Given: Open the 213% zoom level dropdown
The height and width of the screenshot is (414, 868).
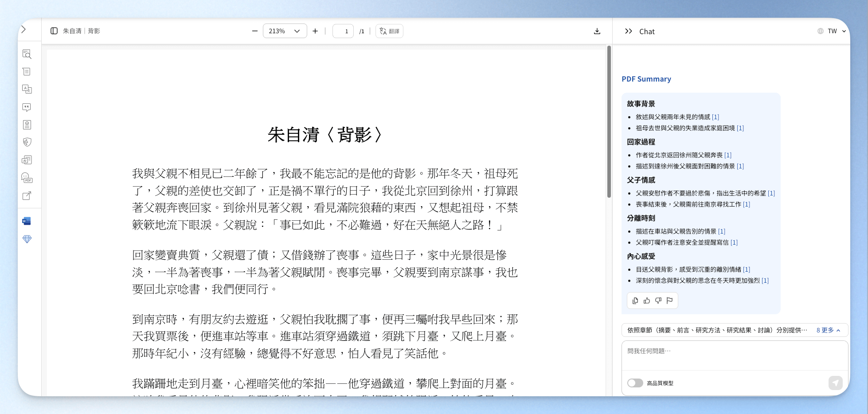Looking at the screenshot, I should (x=285, y=31).
